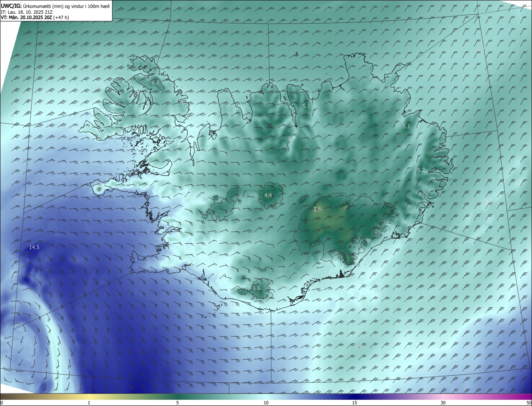
Task: Select the initial time line "IT: Lau. 18. 10. 2025 21Z"
Action: click(x=27, y=12)
